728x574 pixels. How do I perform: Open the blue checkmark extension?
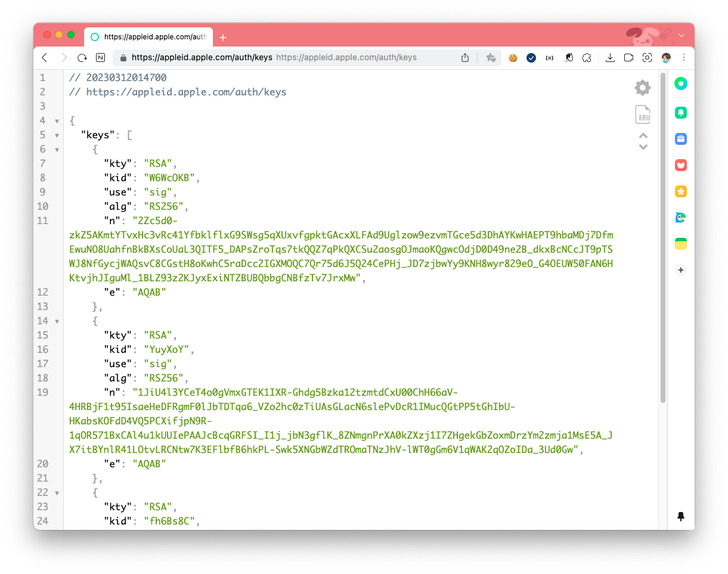click(x=531, y=58)
